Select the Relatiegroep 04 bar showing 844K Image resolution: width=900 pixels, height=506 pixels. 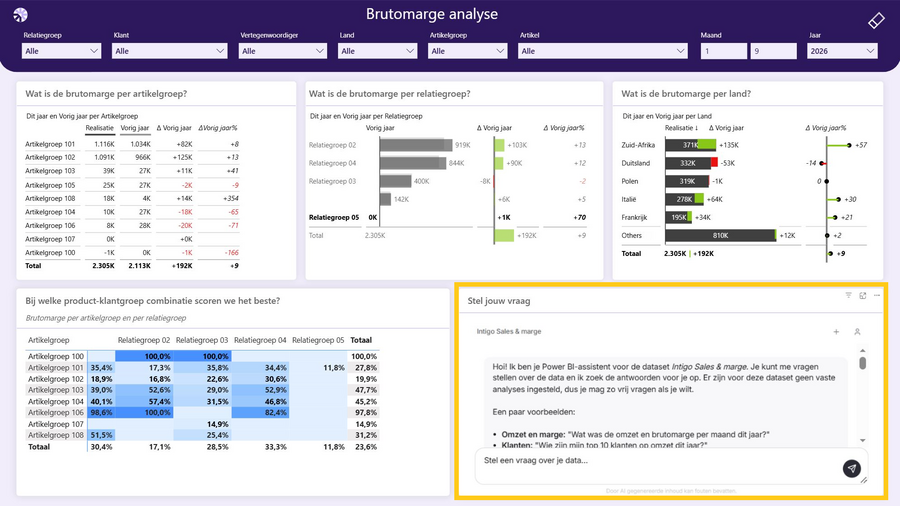(x=413, y=163)
